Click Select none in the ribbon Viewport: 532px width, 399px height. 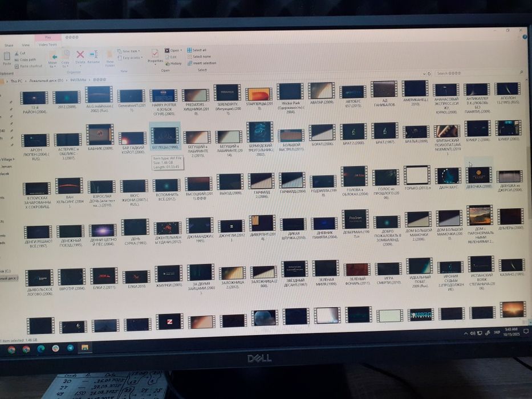pos(199,56)
